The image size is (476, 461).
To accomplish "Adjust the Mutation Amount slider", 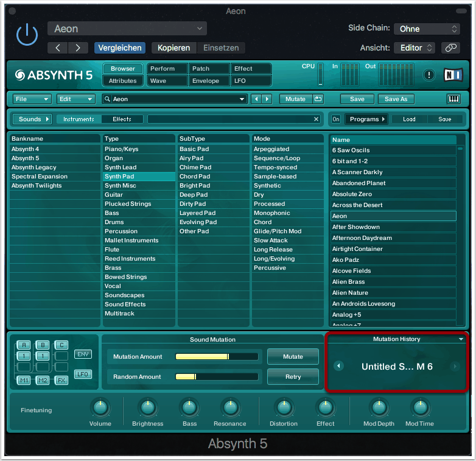I will pyautogui.click(x=217, y=357).
